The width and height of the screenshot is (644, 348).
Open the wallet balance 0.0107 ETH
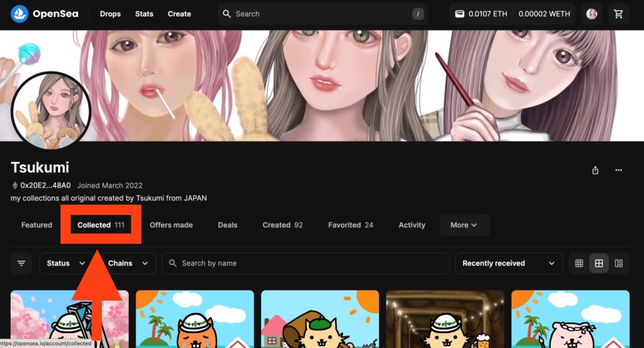(x=481, y=14)
